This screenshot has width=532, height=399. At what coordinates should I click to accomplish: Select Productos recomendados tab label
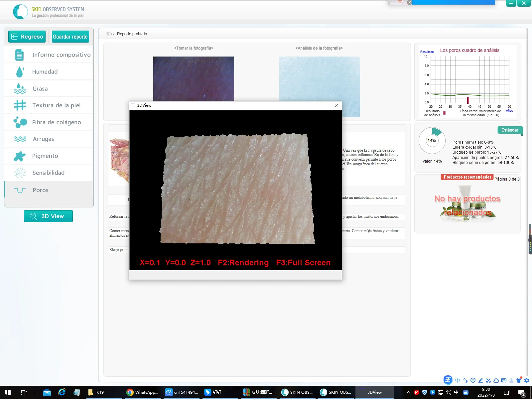tap(467, 177)
